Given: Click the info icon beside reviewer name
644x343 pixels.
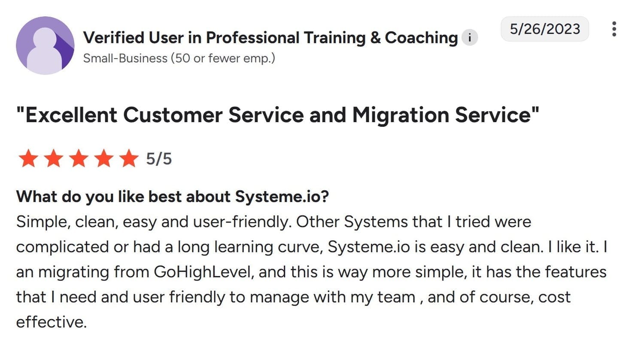Looking at the screenshot, I should pos(470,38).
